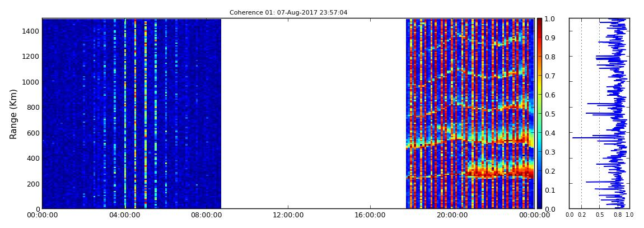Click the 0.3 colorbar tick label
Image resolution: width=644 pixels, height=228 pixels.
pos(549,152)
